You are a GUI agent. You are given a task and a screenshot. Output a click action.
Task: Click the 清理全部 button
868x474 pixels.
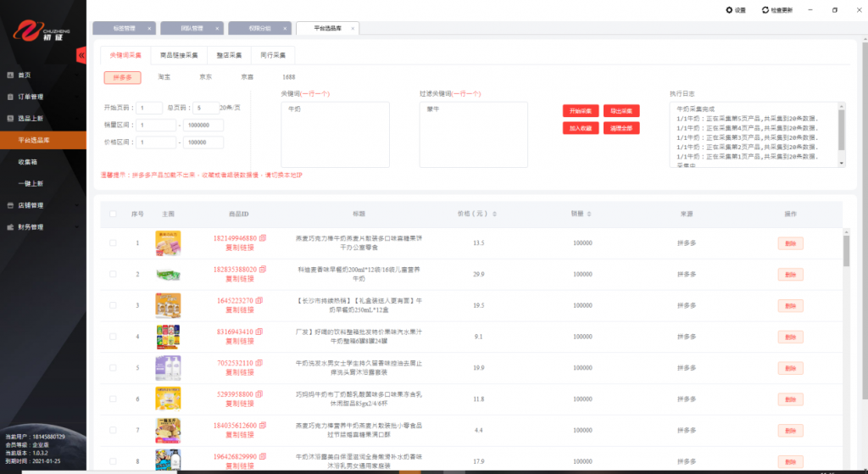point(621,128)
